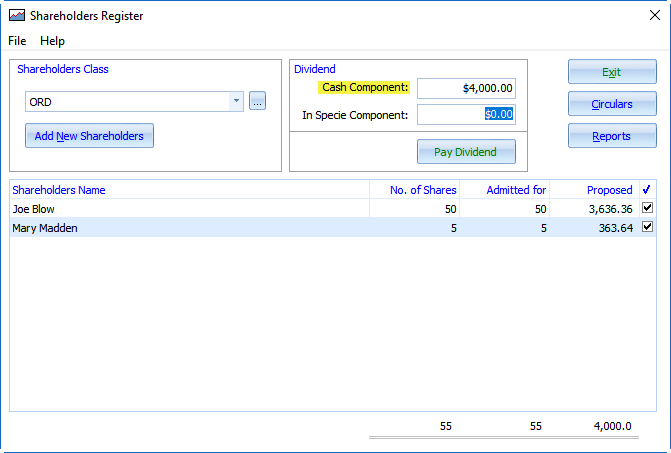This screenshot has height=453, width=671.
Task: Expand the Shareholders Class dropdown arrow
Action: point(236,101)
